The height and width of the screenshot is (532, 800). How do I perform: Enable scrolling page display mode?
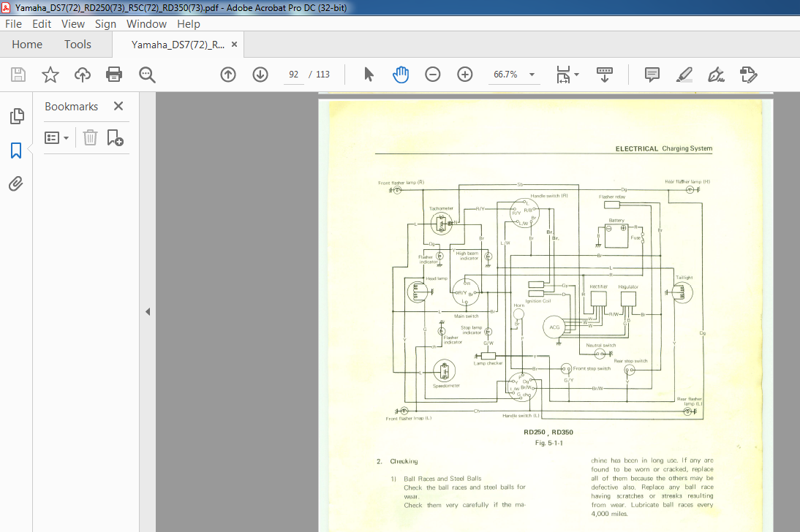pyautogui.click(x=605, y=75)
